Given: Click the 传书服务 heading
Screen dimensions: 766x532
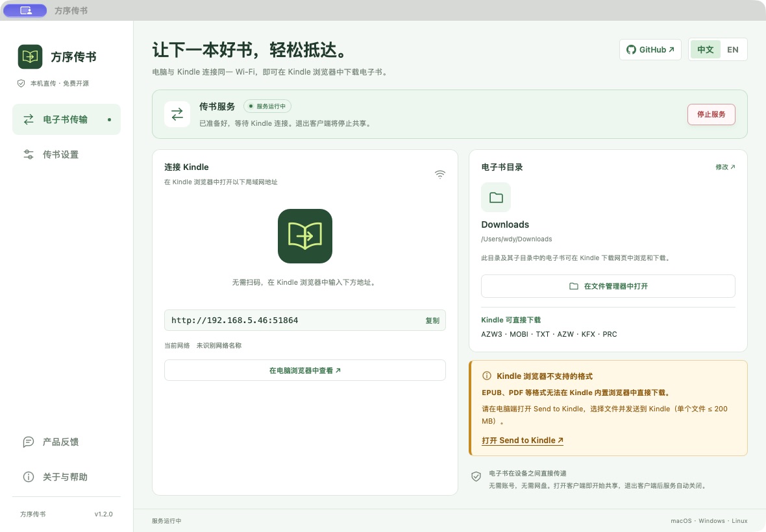Looking at the screenshot, I should pos(217,106).
